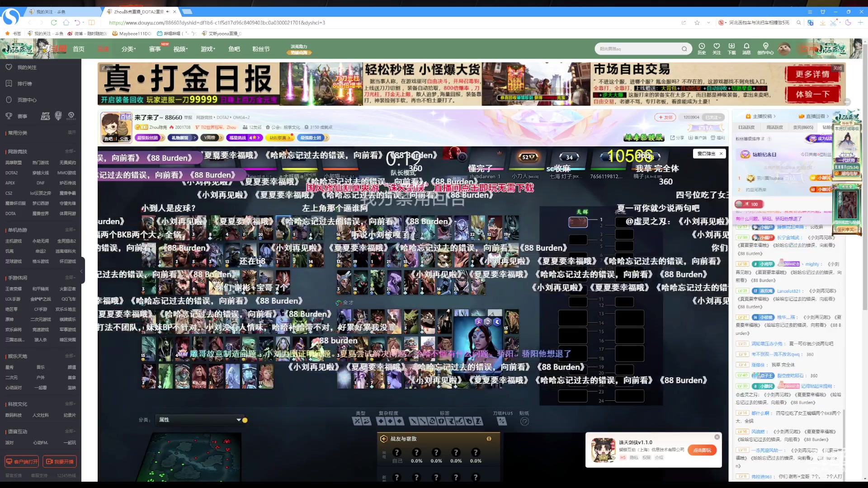868x488 pixels.
Task: Toggle the 已关注 follow status
Action: point(712,117)
